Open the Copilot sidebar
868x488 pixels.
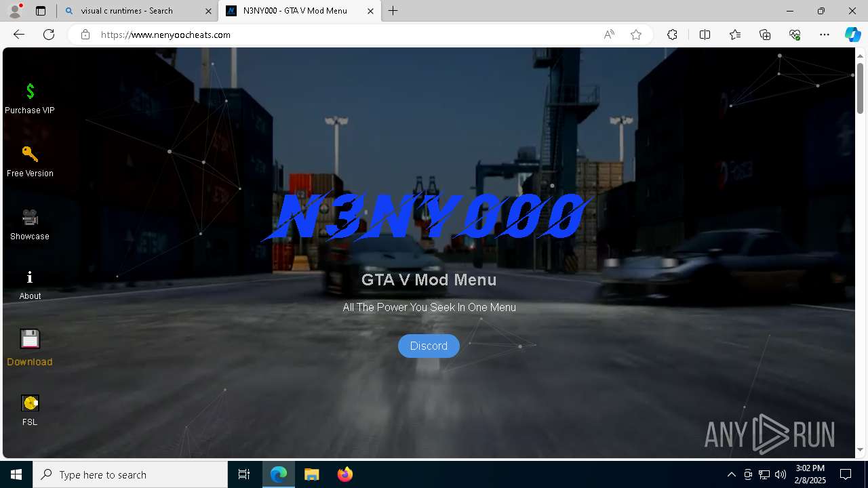click(852, 35)
